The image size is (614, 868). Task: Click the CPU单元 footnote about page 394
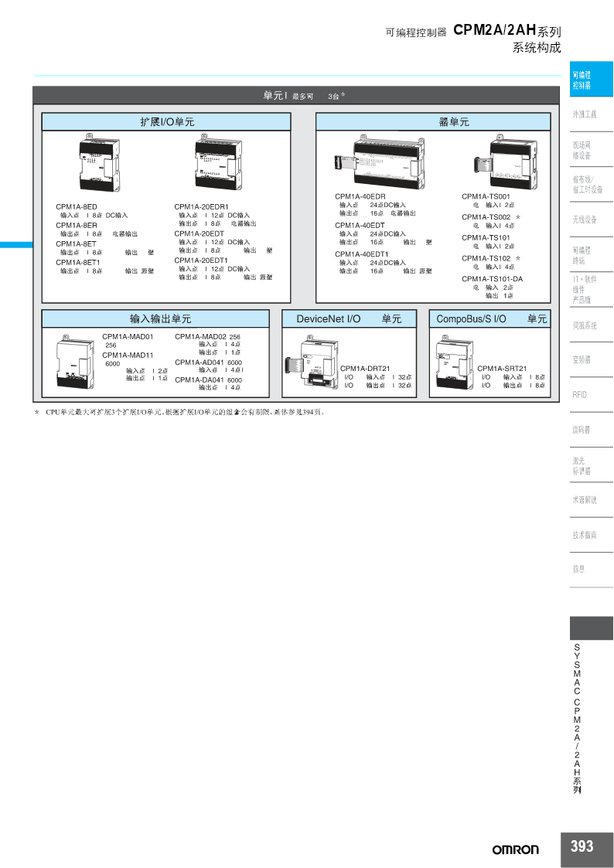pyautogui.click(x=181, y=412)
